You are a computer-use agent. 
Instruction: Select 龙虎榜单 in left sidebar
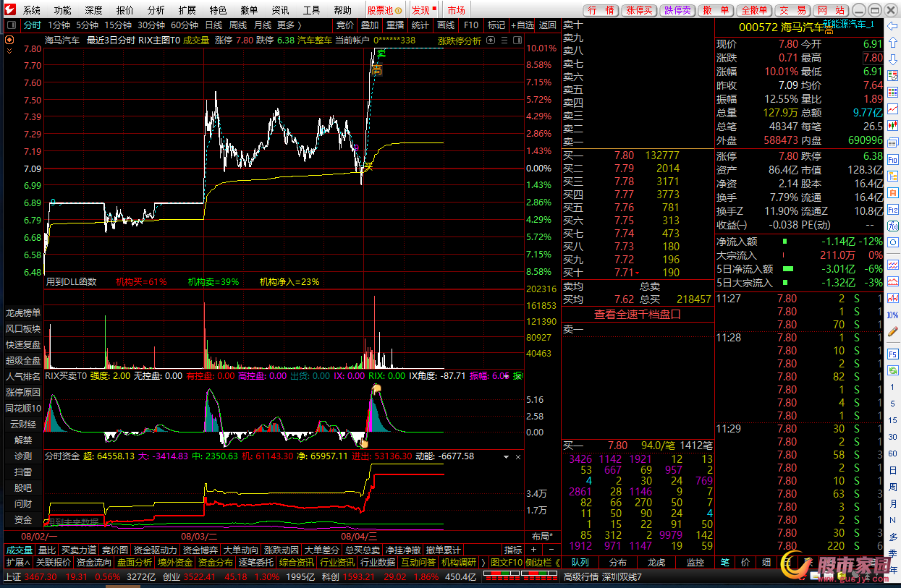[x=23, y=312]
